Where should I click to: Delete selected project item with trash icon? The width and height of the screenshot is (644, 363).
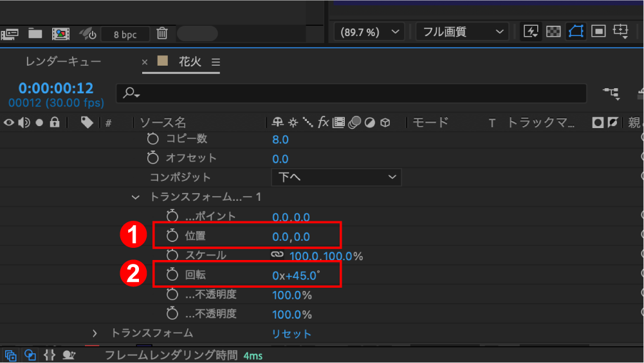(162, 33)
